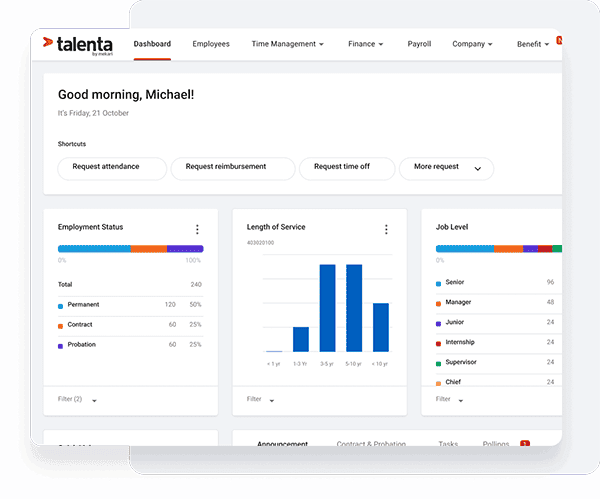Viewport: 600px width, 500px height.
Task: Click the Contract legend color square
Action: point(60,326)
